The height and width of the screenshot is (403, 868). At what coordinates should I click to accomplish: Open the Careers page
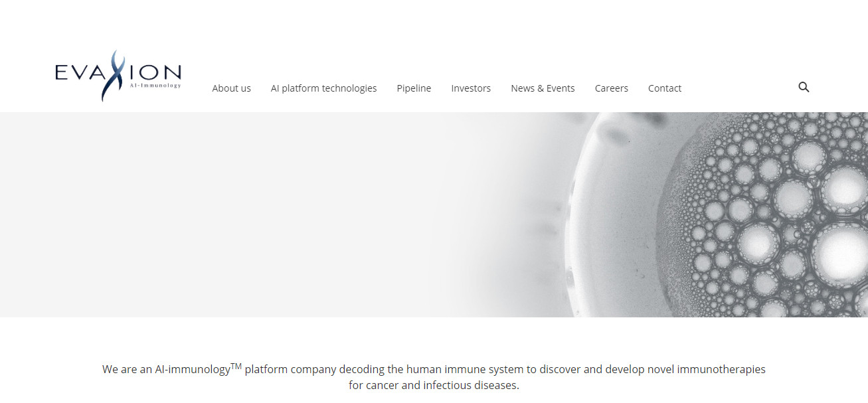(611, 88)
